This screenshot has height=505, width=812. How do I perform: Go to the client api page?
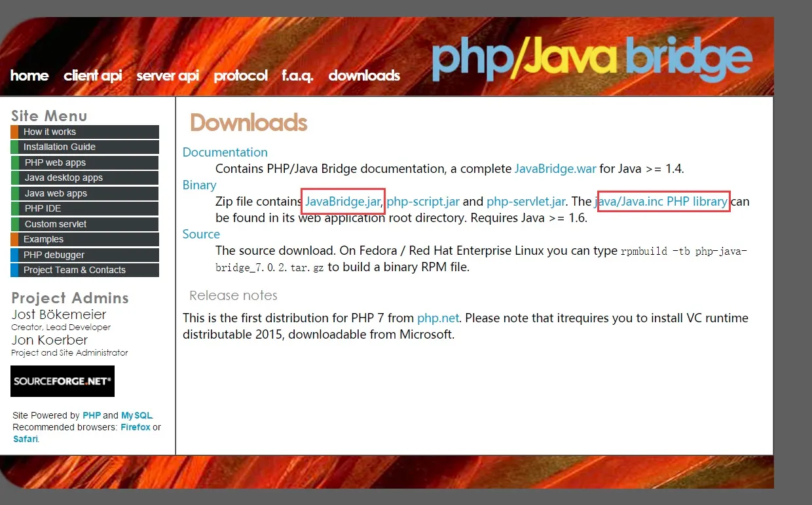pyautogui.click(x=92, y=76)
